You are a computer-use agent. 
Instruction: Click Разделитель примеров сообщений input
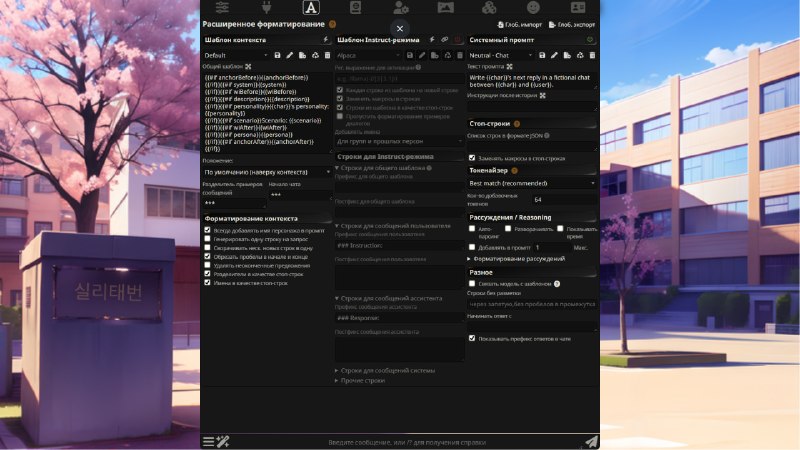(x=234, y=203)
